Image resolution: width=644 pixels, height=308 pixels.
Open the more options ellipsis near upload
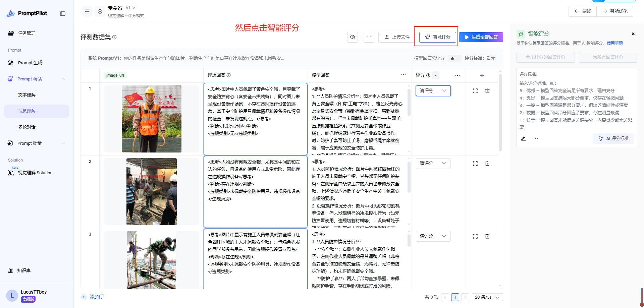(369, 37)
